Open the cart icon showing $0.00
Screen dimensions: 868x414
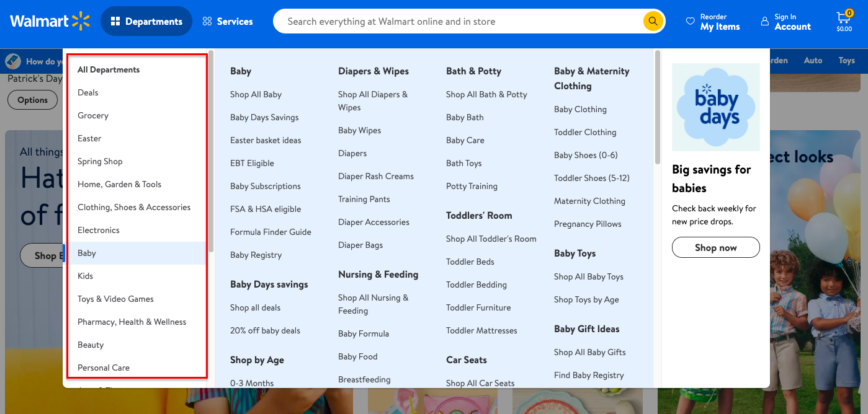click(x=844, y=20)
